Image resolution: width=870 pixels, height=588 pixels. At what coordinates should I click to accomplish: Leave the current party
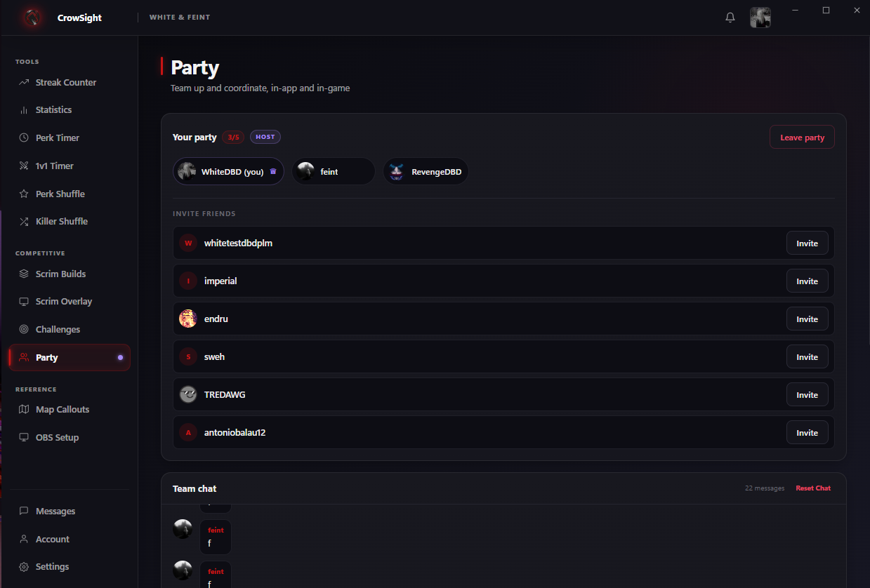tap(802, 138)
